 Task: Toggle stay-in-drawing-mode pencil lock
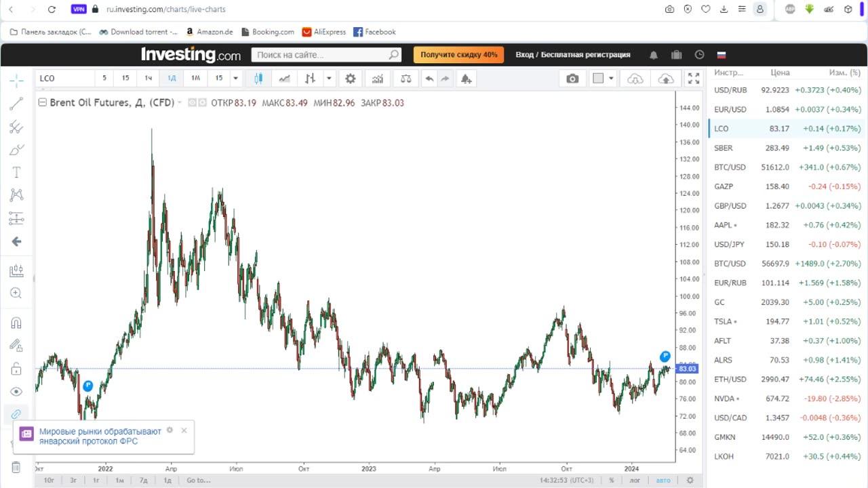16,346
